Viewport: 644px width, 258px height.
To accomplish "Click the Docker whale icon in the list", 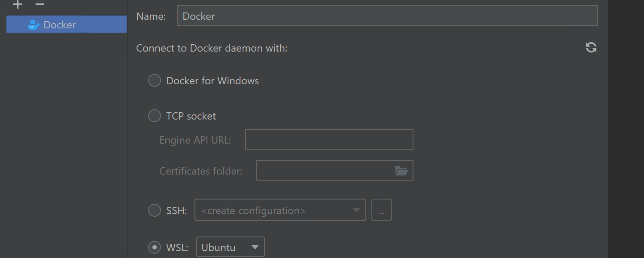I will 33,25.
